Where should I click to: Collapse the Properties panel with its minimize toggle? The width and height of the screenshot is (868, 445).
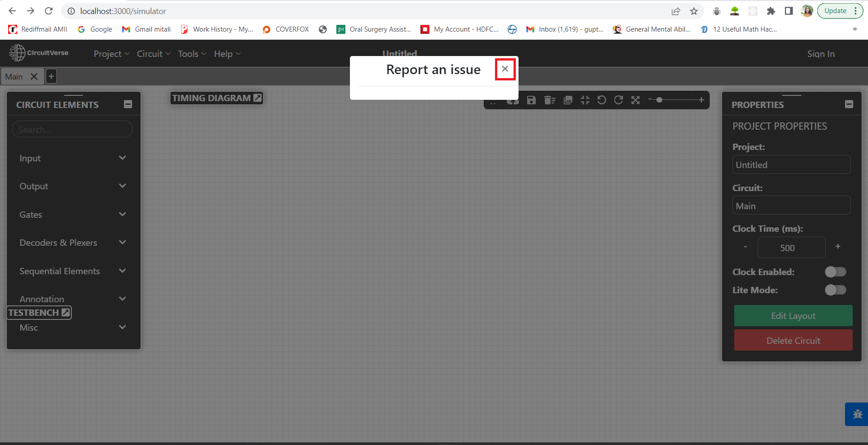(849, 104)
